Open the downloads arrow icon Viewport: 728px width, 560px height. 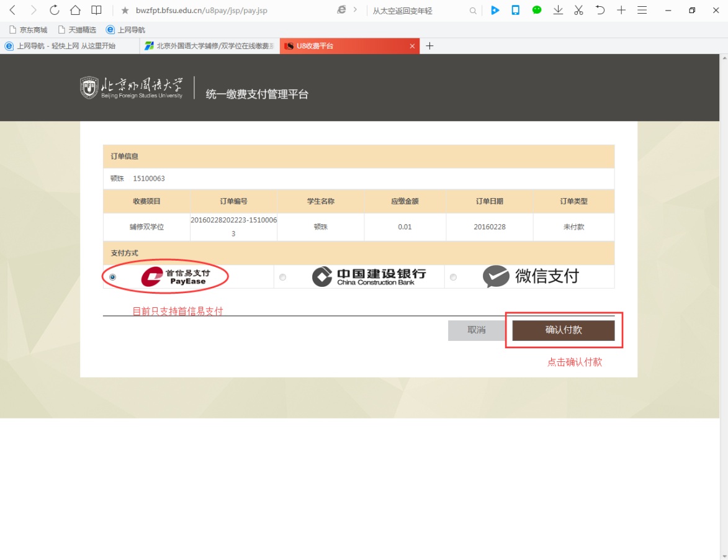pyautogui.click(x=558, y=10)
